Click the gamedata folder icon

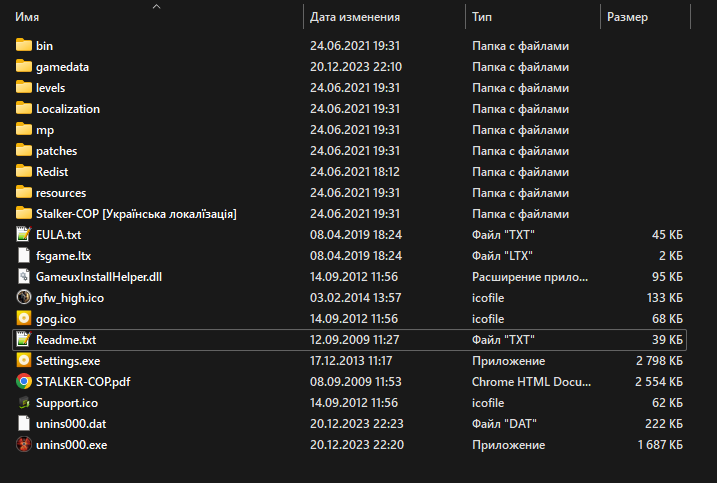click(24, 66)
